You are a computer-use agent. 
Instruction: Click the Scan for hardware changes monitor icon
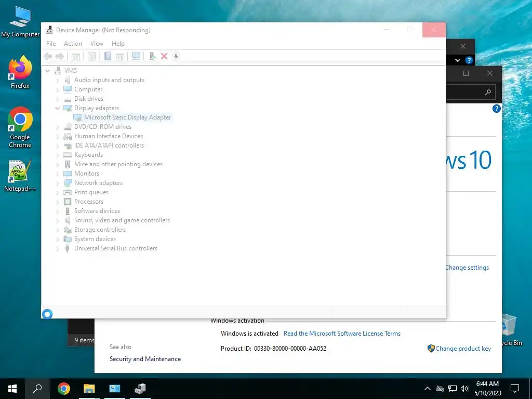[136, 56]
